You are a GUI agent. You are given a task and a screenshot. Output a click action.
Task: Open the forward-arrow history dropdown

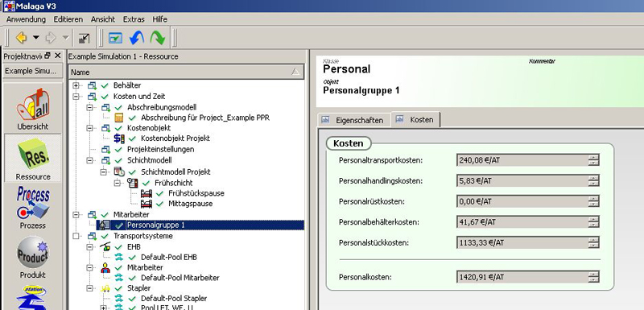tap(66, 38)
